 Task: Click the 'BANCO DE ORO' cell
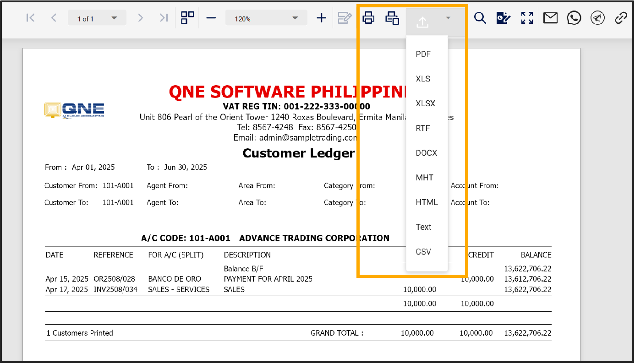click(x=175, y=279)
